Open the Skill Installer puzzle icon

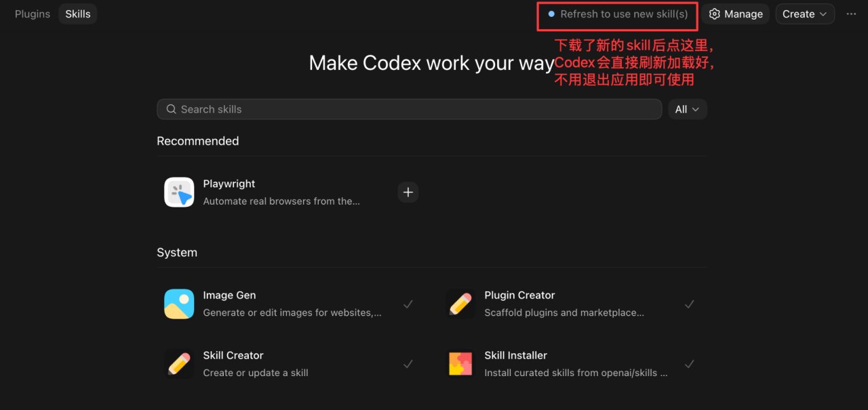[x=460, y=364]
